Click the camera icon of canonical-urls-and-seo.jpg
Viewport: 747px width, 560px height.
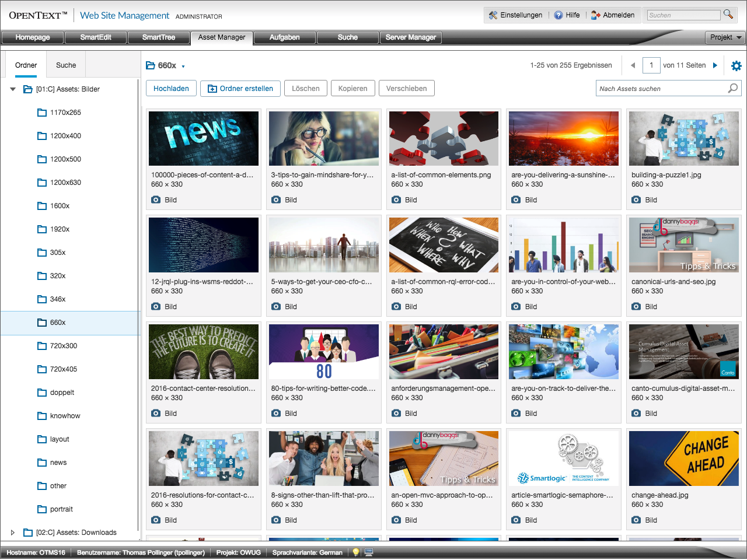coord(636,306)
